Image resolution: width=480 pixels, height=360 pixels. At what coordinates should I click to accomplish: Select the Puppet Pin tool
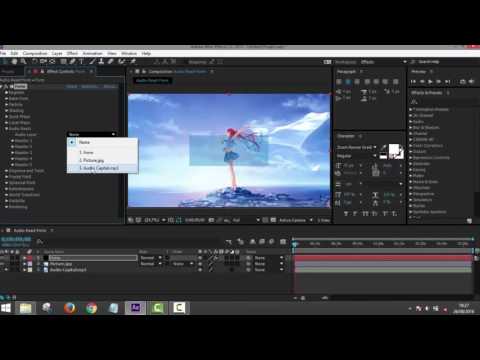pos(133,62)
